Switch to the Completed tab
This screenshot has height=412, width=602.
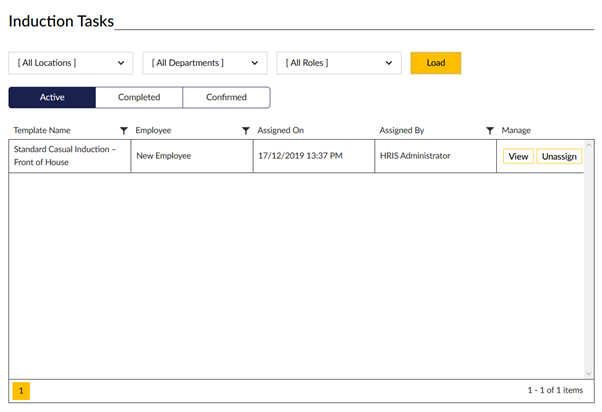click(x=139, y=98)
